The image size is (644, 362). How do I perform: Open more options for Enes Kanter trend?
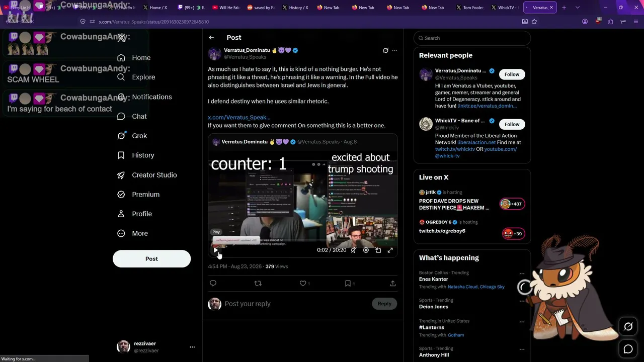[522, 274]
